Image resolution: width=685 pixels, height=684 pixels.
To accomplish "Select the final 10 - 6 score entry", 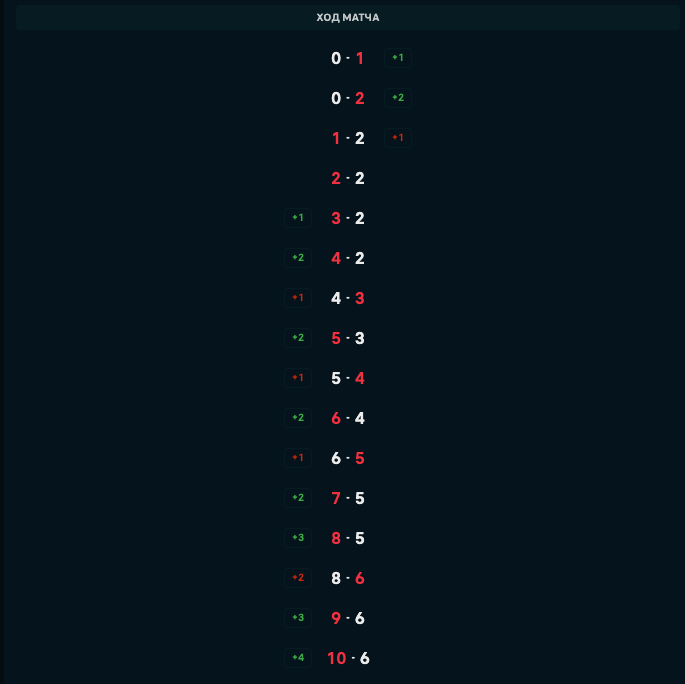I will coord(348,658).
